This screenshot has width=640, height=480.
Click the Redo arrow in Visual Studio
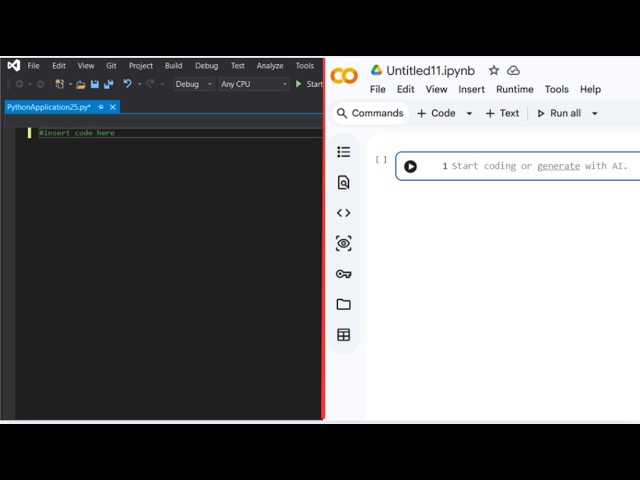(x=151, y=84)
